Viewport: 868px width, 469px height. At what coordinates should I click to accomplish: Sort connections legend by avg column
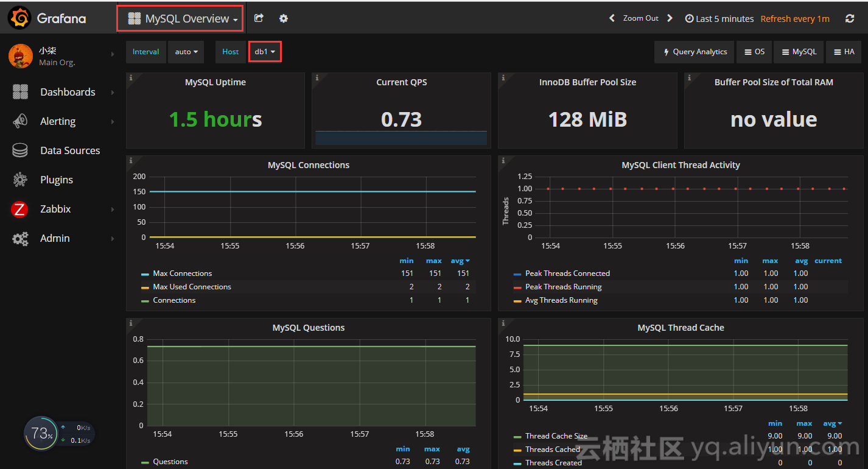pyautogui.click(x=460, y=261)
